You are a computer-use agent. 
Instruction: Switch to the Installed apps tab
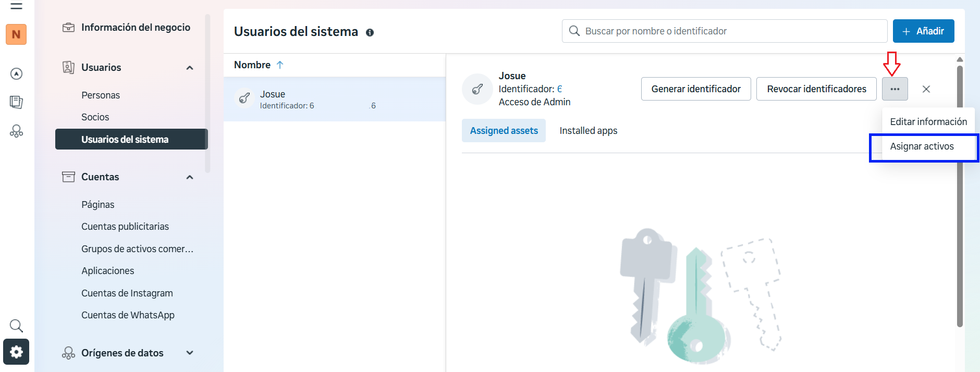(x=588, y=131)
